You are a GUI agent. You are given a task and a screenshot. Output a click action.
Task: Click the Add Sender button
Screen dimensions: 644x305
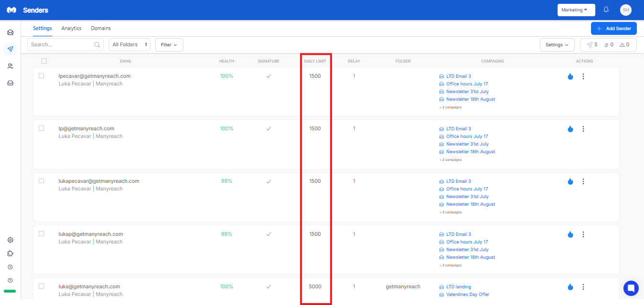tap(613, 29)
